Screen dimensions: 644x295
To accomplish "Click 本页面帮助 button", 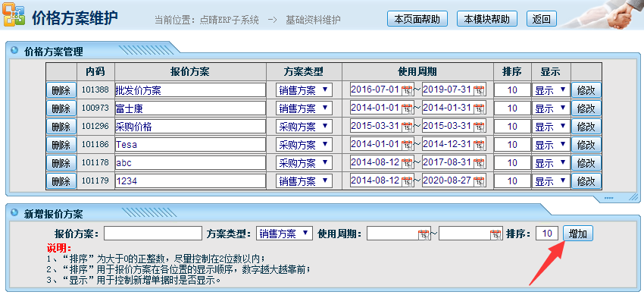I will (x=417, y=19).
